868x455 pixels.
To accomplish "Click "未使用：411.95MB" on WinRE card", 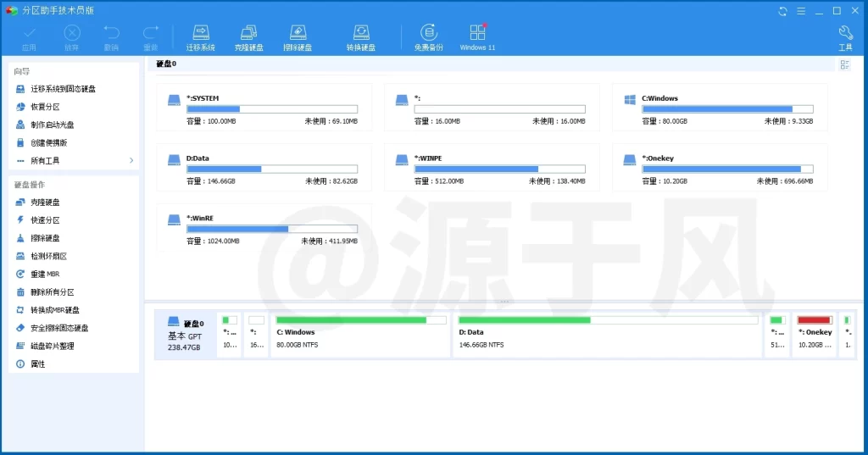I will [330, 241].
